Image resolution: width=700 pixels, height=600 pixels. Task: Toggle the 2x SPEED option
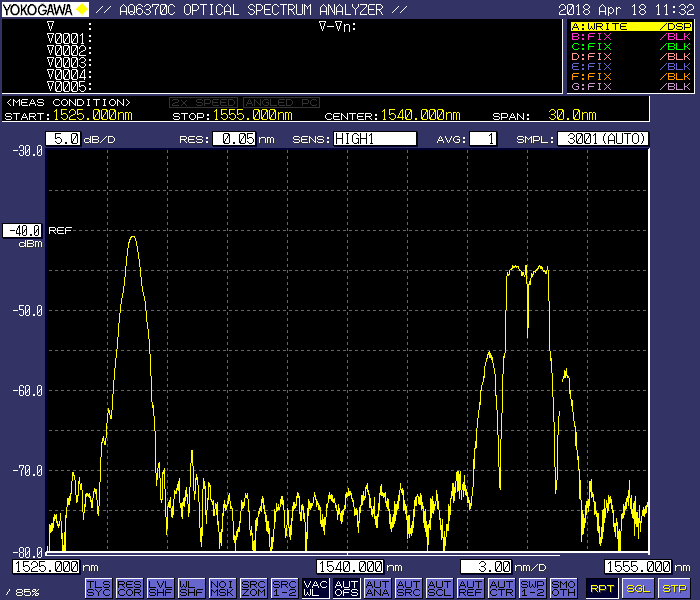click(x=204, y=102)
